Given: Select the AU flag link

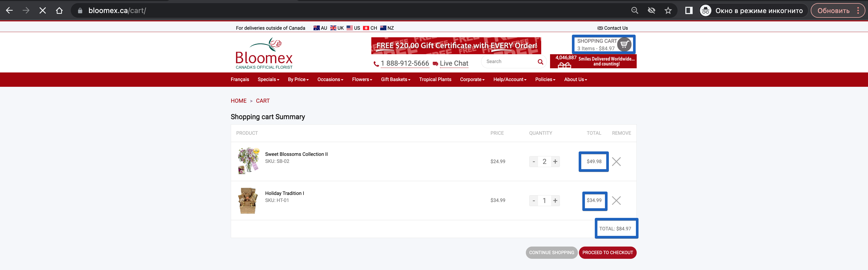Looking at the screenshot, I should 320,28.
